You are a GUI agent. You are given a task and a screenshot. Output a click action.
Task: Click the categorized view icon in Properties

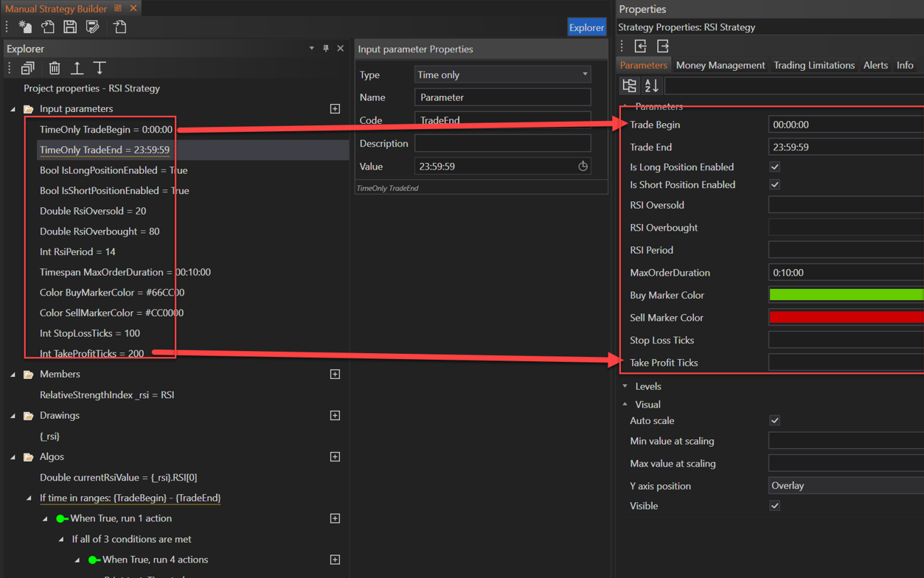tap(630, 86)
